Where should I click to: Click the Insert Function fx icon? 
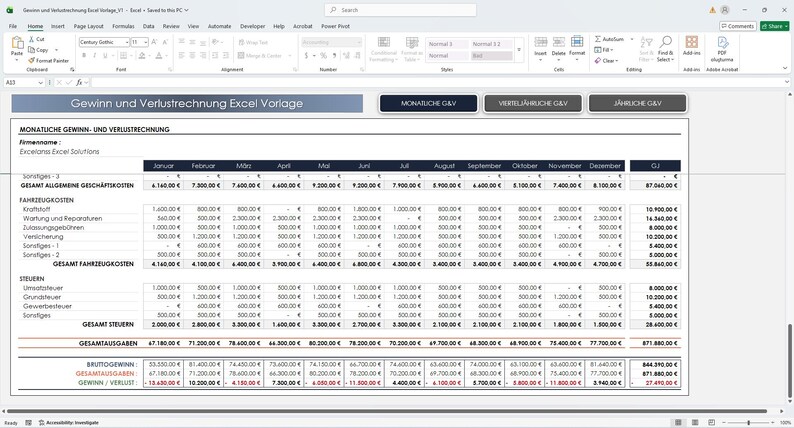click(80, 82)
